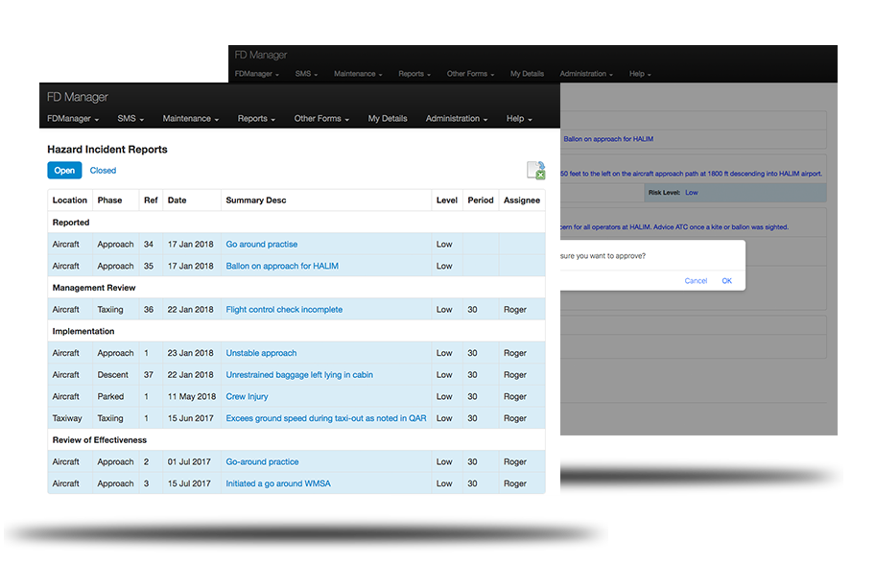Click the FD Manager title in front window

(x=78, y=97)
